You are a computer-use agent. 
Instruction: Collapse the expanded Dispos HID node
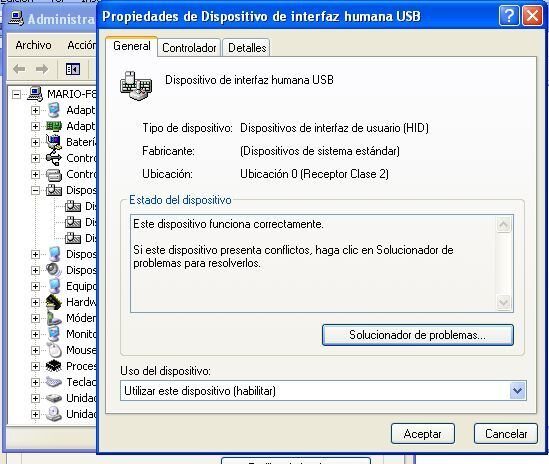click(x=35, y=190)
